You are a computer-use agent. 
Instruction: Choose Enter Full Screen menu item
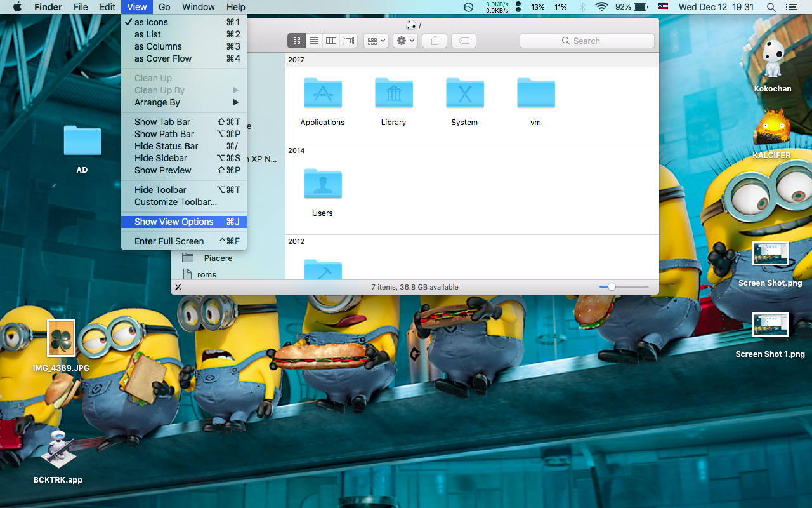(184, 241)
